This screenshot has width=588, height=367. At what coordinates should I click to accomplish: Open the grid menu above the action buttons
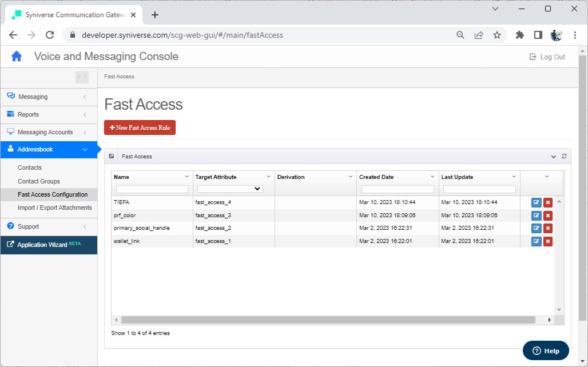click(x=547, y=177)
